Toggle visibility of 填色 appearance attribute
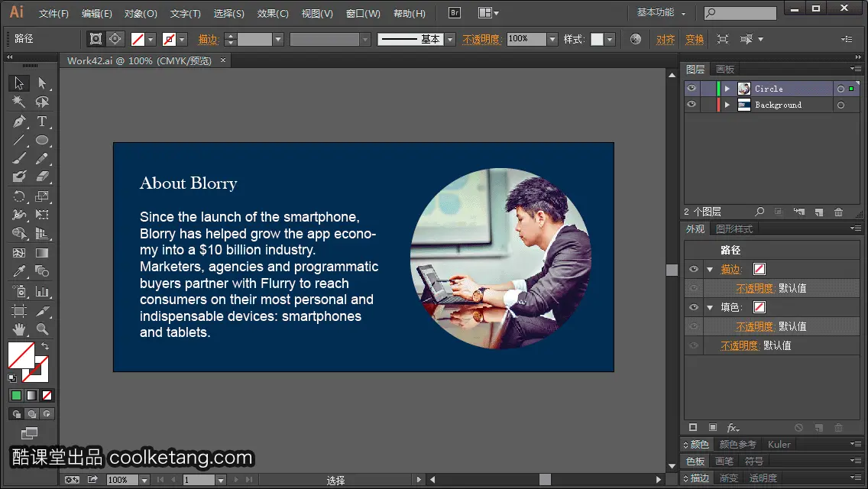The image size is (868, 489). coord(694,307)
